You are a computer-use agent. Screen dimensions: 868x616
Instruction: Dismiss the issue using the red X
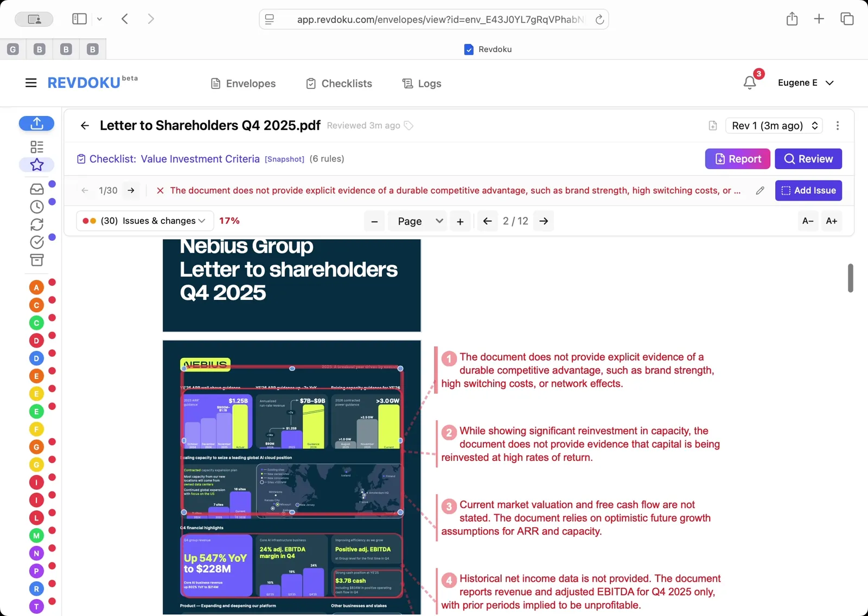159,190
